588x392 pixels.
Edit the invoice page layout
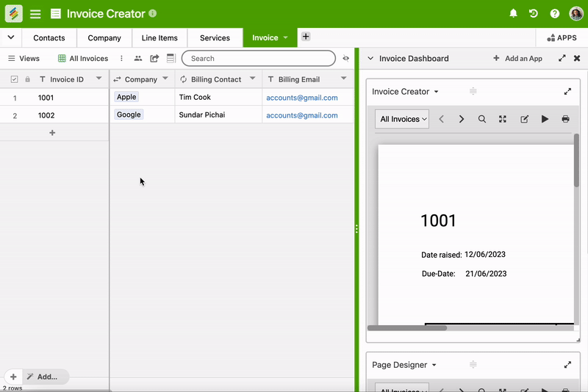[x=524, y=119]
